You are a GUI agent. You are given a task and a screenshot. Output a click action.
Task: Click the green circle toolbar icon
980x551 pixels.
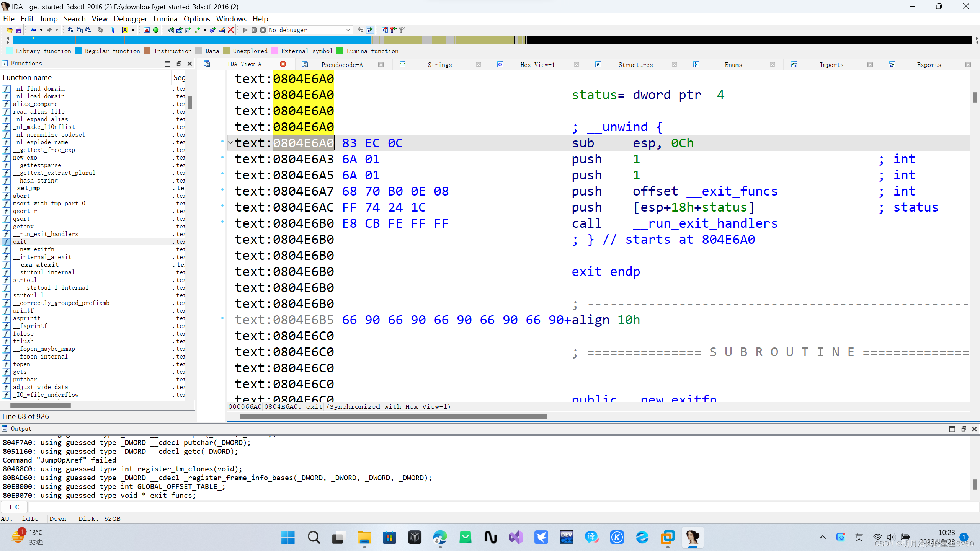coord(156,30)
